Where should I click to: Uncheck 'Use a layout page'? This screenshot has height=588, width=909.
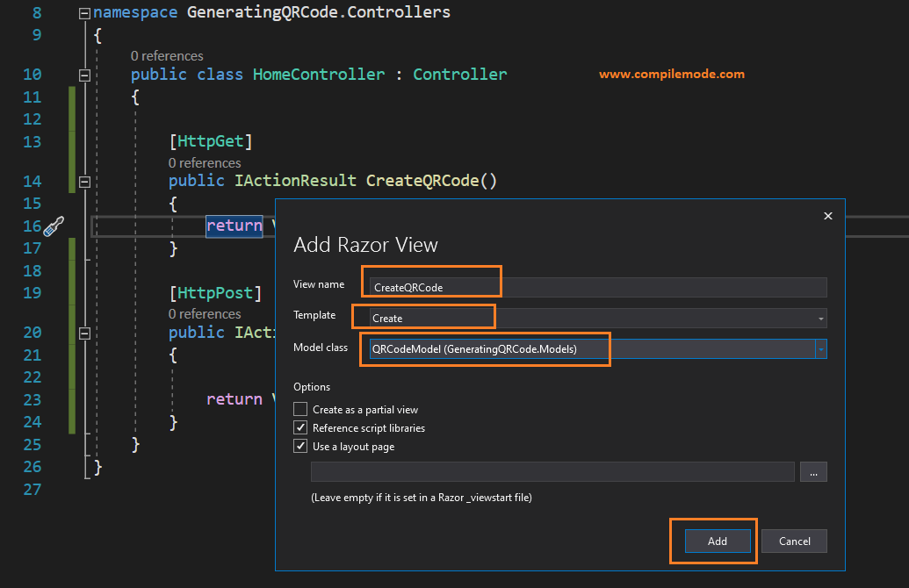pyautogui.click(x=299, y=446)
